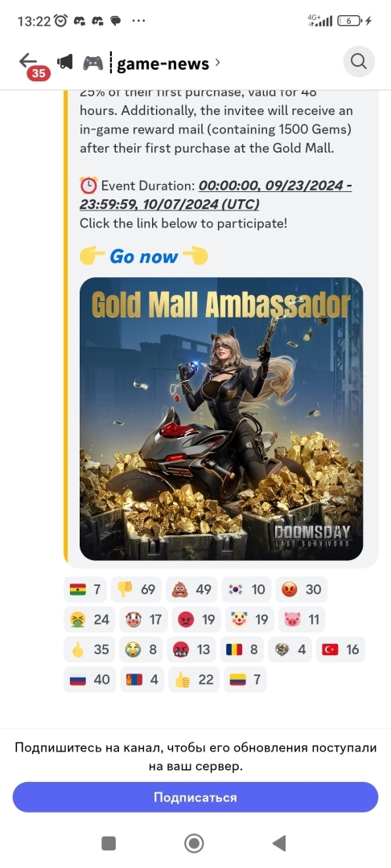Tap the pig face reaction with 11
The image size is (391, 868).
coord(301,620)
